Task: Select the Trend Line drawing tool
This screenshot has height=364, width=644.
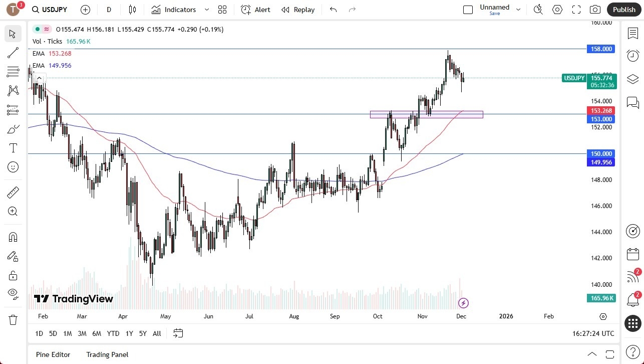Action: click(13, 52)
